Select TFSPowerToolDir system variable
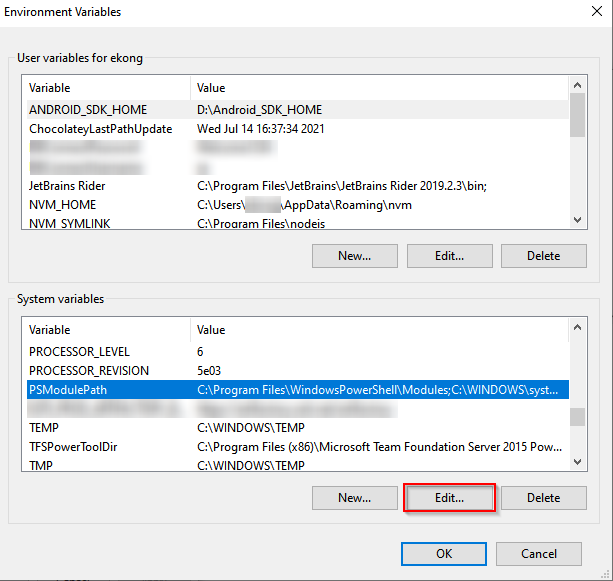 [x=73, y=447]
